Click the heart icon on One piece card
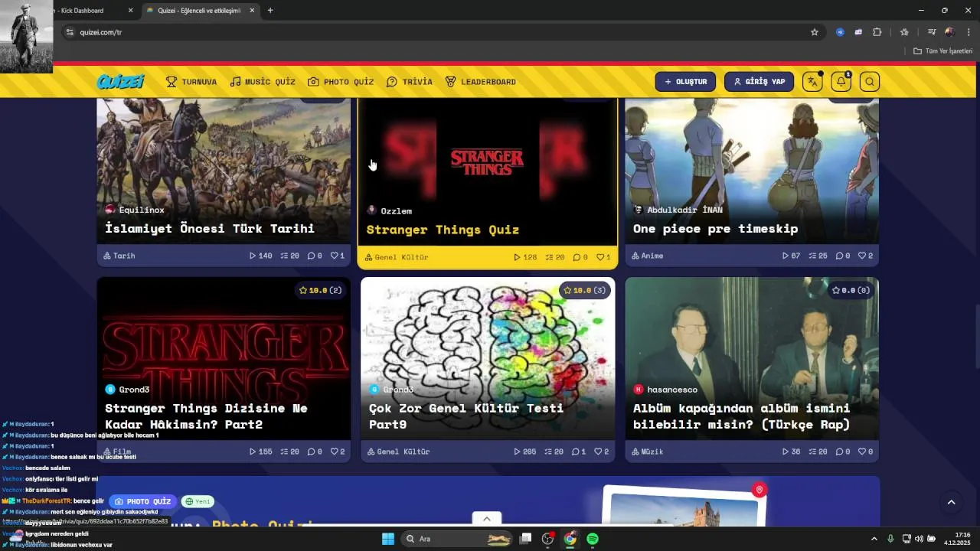980x551 pixels. (861, 256)
